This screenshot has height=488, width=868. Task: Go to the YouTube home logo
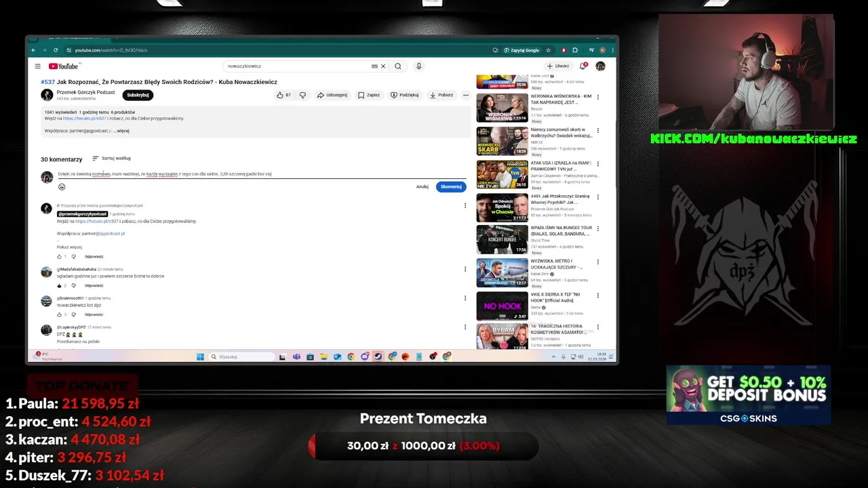[64, 66]
